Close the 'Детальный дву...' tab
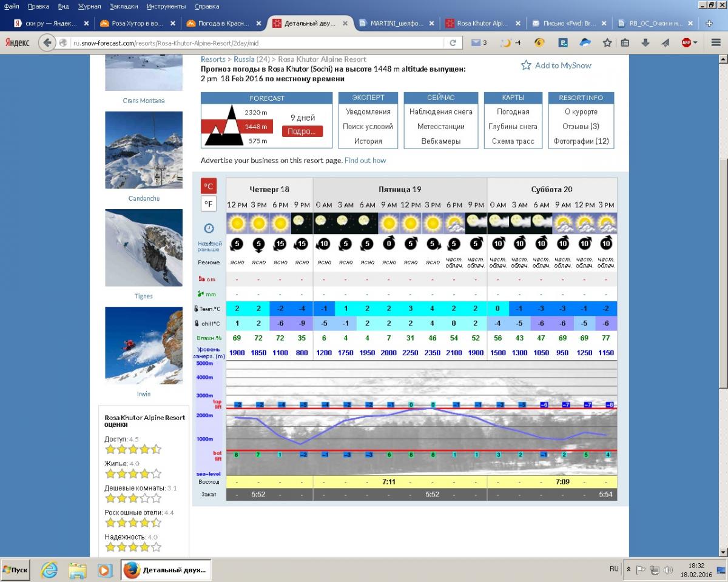728x582 pixels. coord(345,24)
